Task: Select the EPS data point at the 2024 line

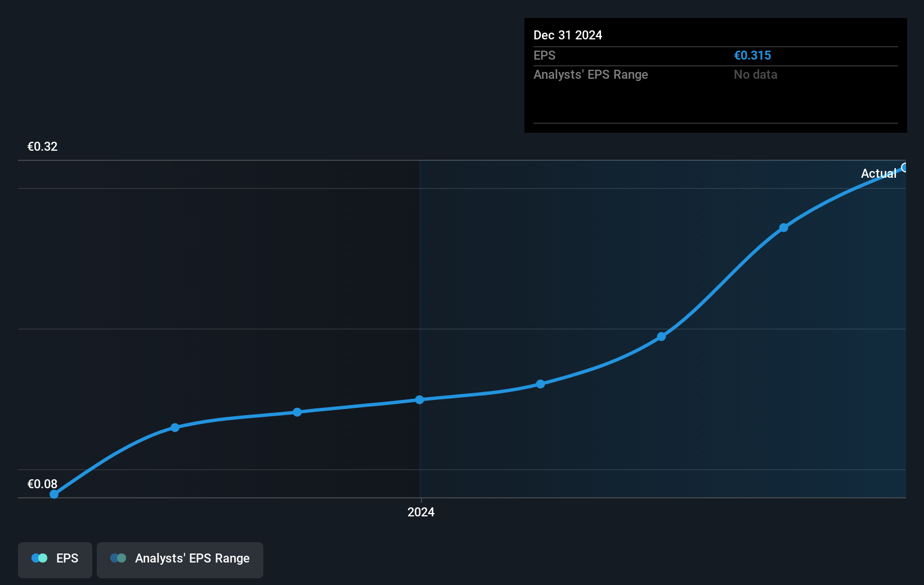Action: 419,400
